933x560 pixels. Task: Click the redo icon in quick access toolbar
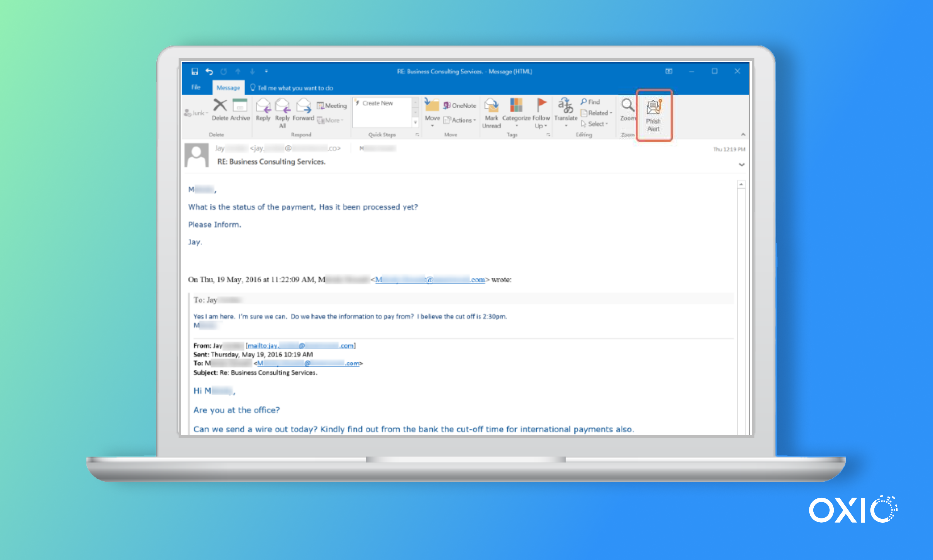click(224, 71)
